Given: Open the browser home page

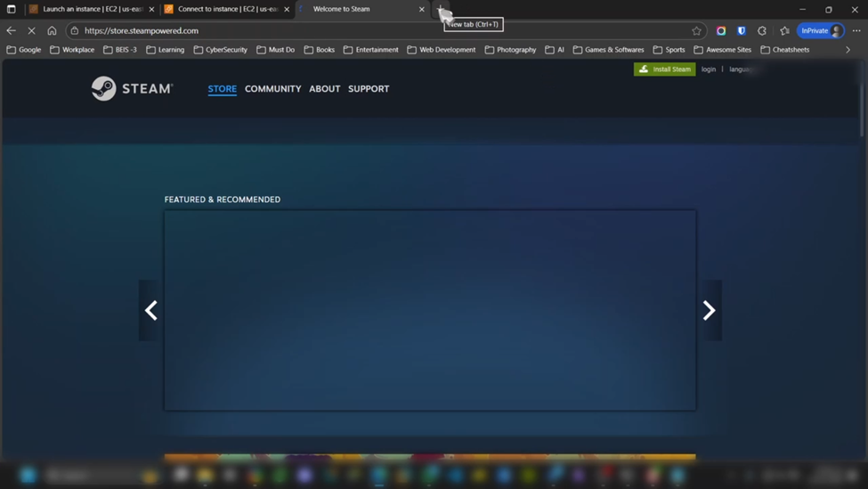Looking at the screenshot, I should (52, 30).
